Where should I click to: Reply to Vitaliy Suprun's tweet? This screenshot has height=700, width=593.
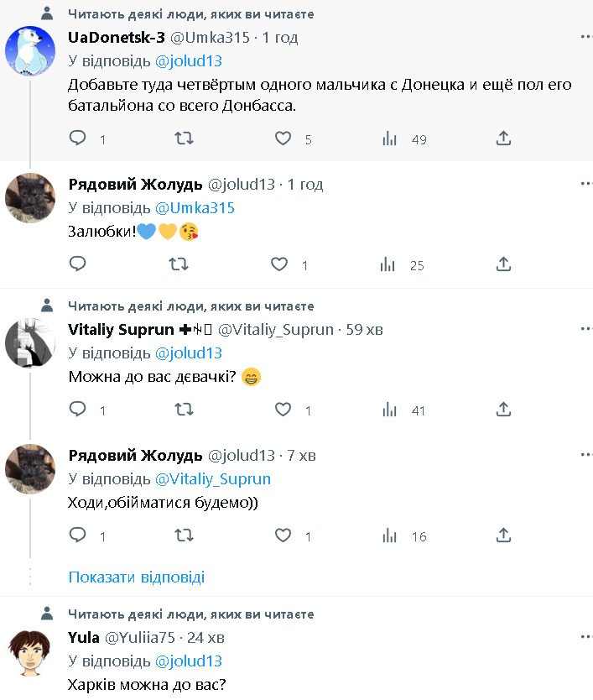(x=78, y=410)
